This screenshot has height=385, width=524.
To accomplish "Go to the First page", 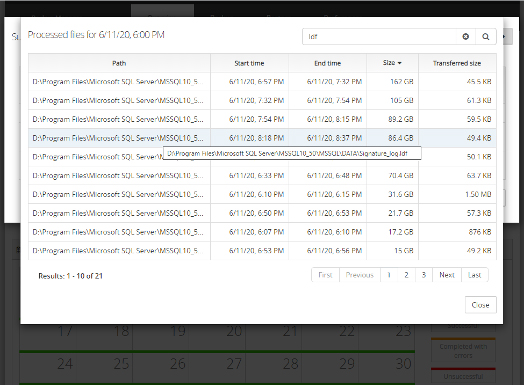I will [x=325, y=275].
